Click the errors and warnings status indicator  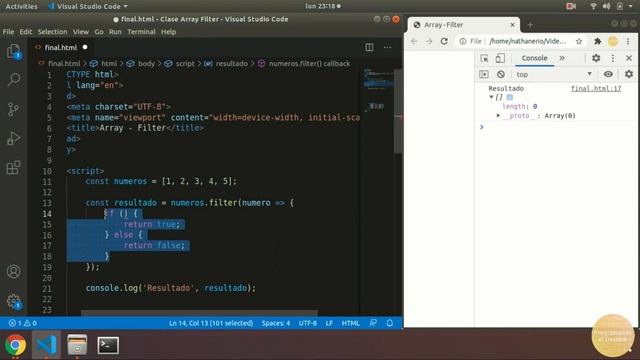tap(23, 323)
